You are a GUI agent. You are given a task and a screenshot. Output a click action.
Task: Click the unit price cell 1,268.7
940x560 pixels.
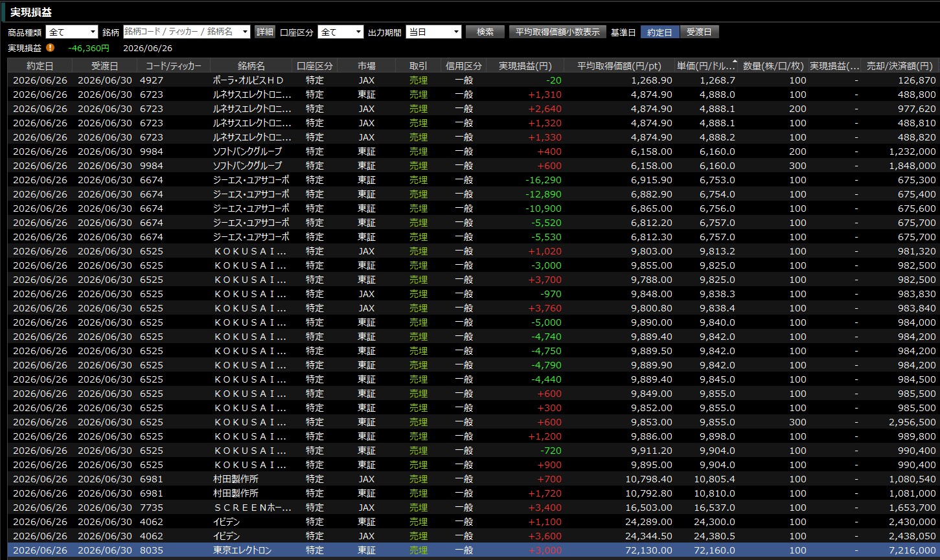717,80
